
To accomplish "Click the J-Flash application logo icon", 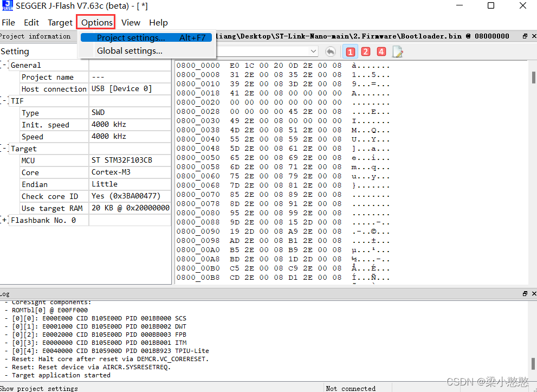I will tap(7, 5).
